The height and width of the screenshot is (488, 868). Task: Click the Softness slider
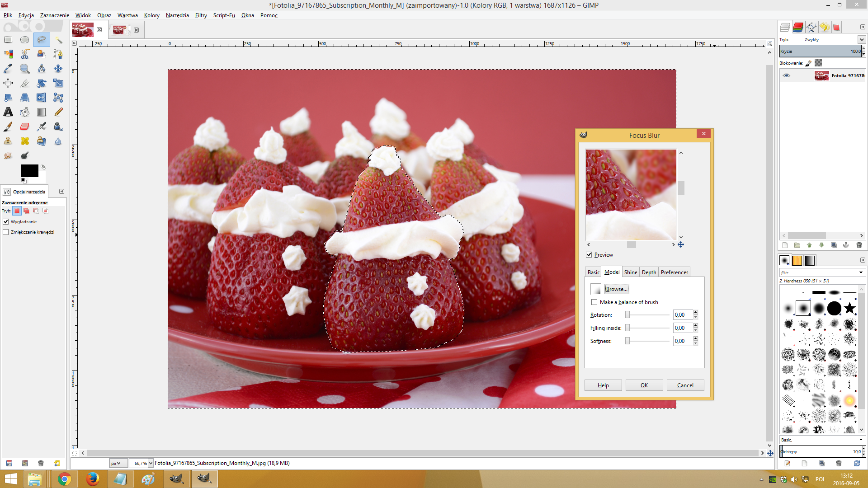[648, 341]
